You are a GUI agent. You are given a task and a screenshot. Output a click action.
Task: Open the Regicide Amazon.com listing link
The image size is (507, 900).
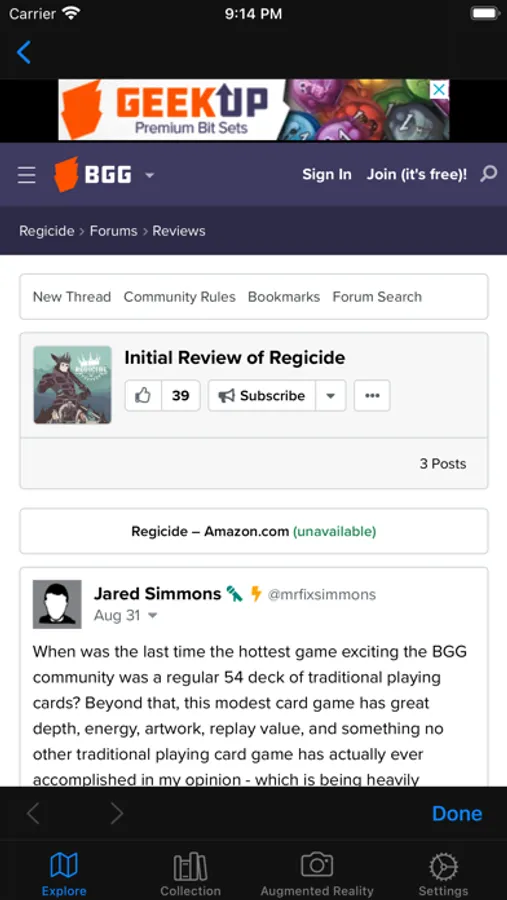254,532
